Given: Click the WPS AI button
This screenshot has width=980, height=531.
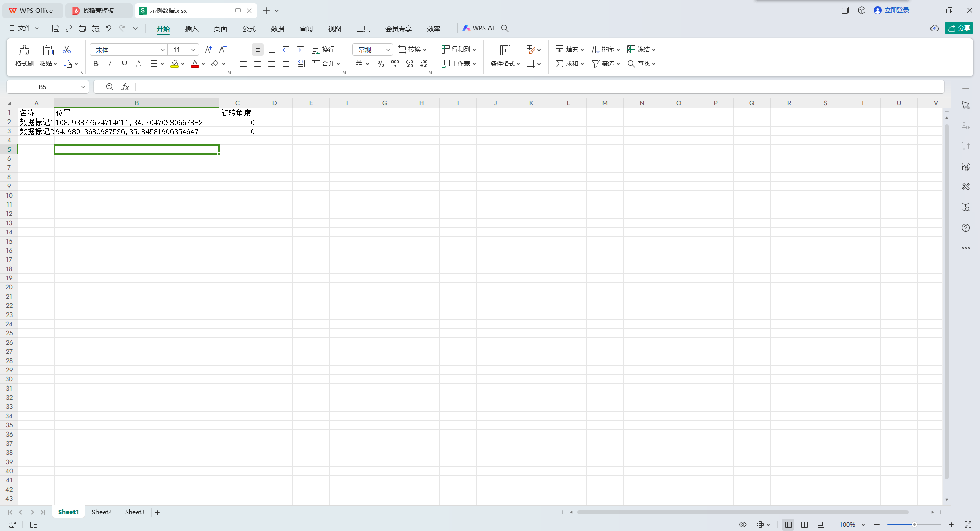Looking at the screenshot, I should pyautogui.click(x=478, y=28).
